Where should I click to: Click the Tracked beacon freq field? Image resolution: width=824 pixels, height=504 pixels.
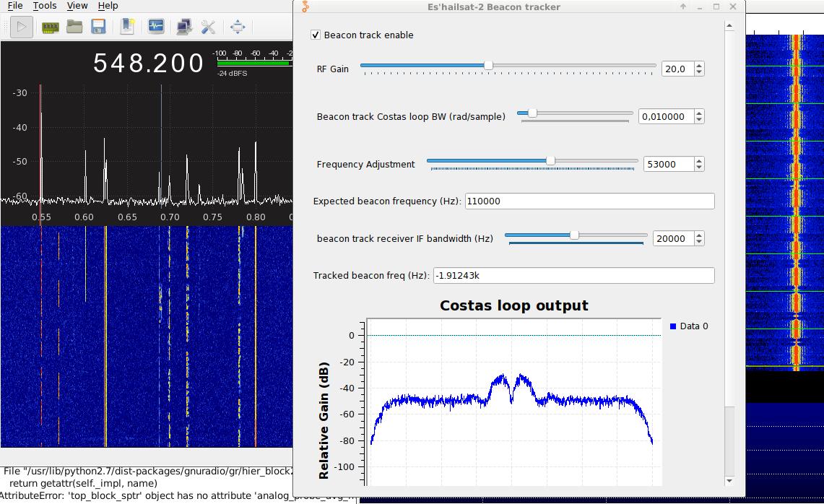pos(574,275)
